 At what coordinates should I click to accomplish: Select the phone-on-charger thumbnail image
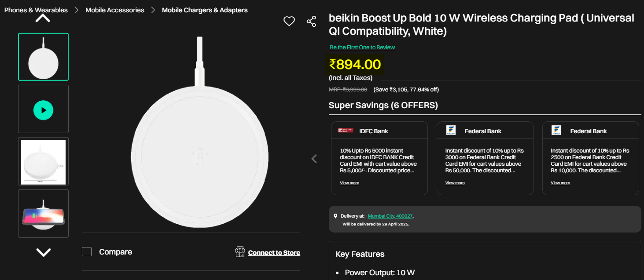(43, 214)
